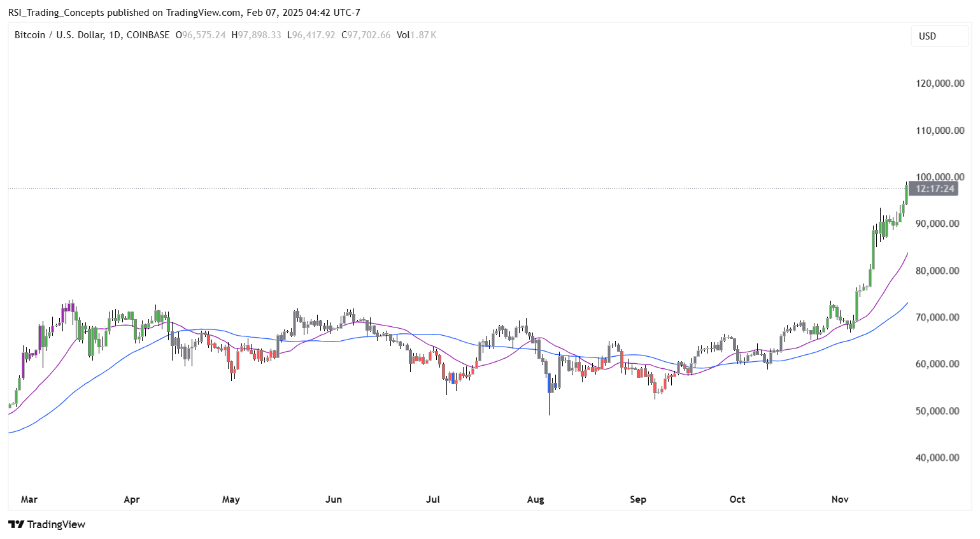This screenshot has width=980, height=539.
Task: Click the high price value 97,898.33
Action: (259, 35)
